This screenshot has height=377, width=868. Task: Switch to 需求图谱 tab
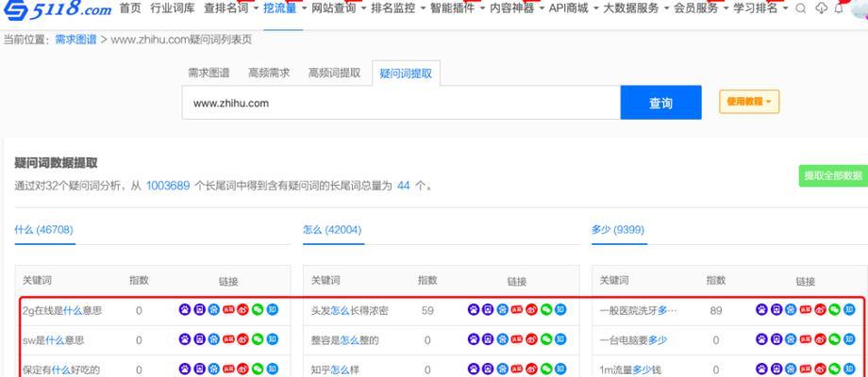209,73
